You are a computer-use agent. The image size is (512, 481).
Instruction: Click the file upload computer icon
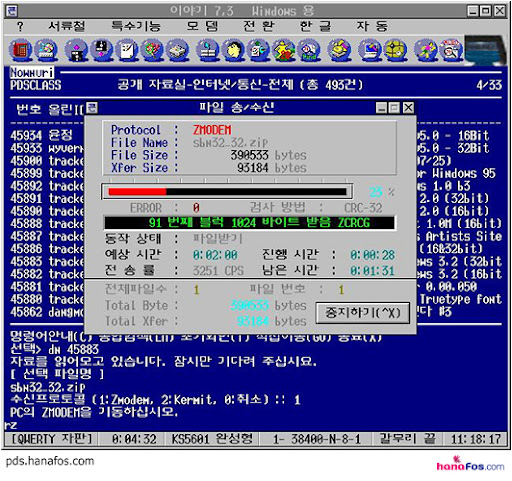point(76,50)
